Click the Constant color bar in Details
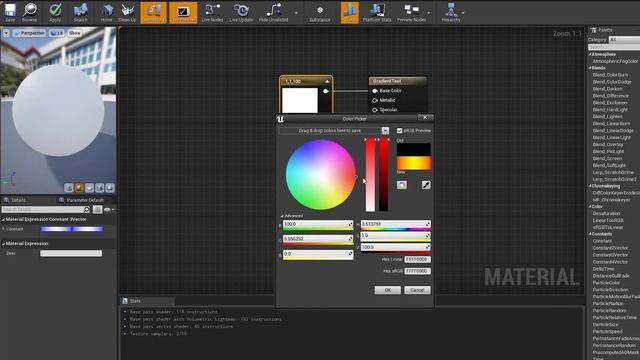Image resolution: width=640 pixels, height=360 pixels. (71, 229)
